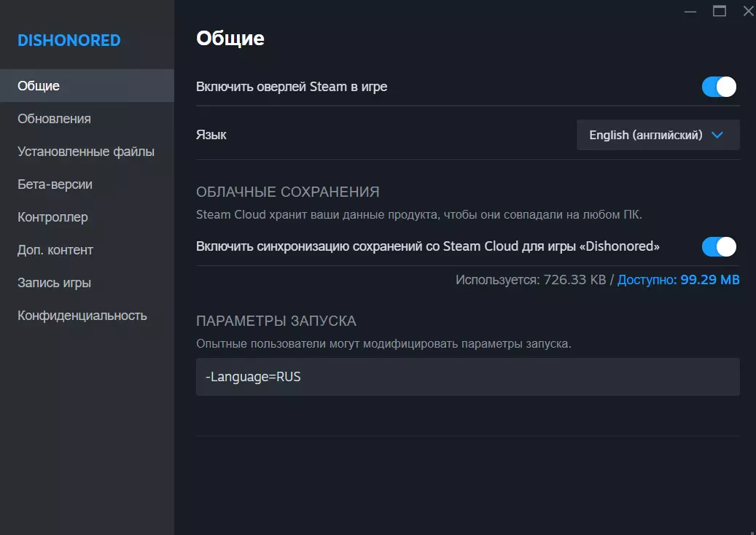This screenshot has width=756, height=535.
Task: Open the Доп. контент section
Action: click(55, 250)
